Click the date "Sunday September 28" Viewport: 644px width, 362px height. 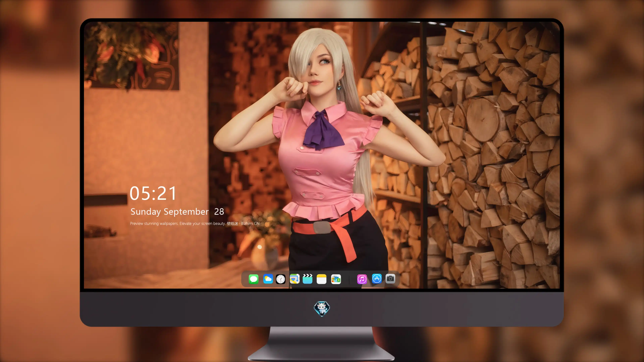click(177, 212)
